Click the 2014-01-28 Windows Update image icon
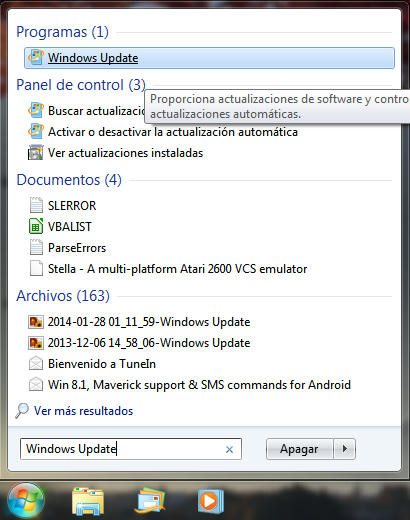The height and width of the screenshot is (520, 410). pyautogui.click(x=36, y=322)
